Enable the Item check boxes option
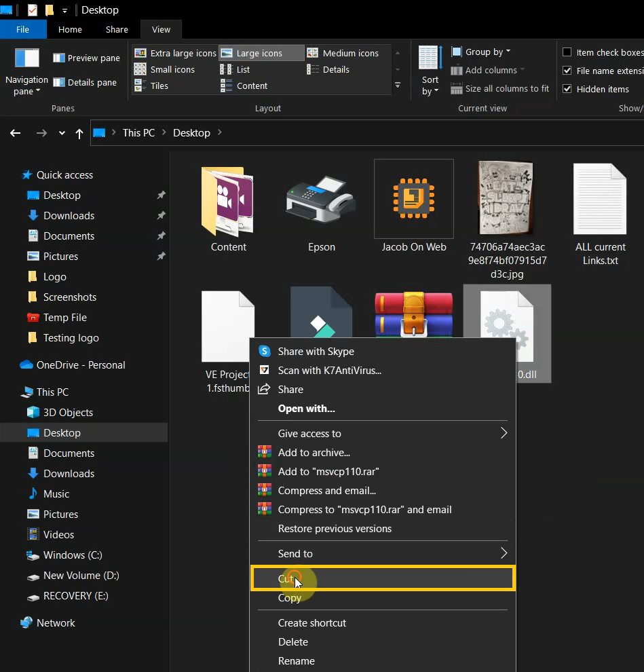This screenshot has height=672, width=644. pyautogui.click(x=567, y=52)
